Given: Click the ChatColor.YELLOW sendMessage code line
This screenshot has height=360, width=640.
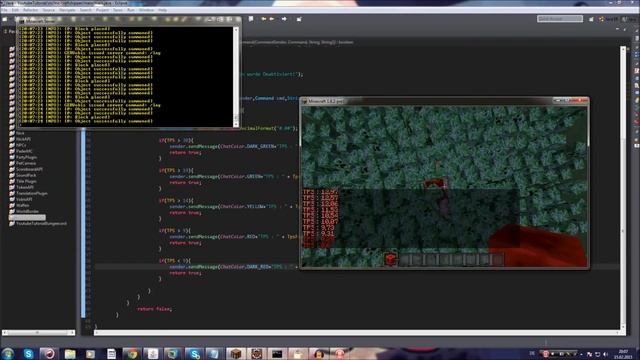Looking at the screenshot, I should click(x=234, y=207).
